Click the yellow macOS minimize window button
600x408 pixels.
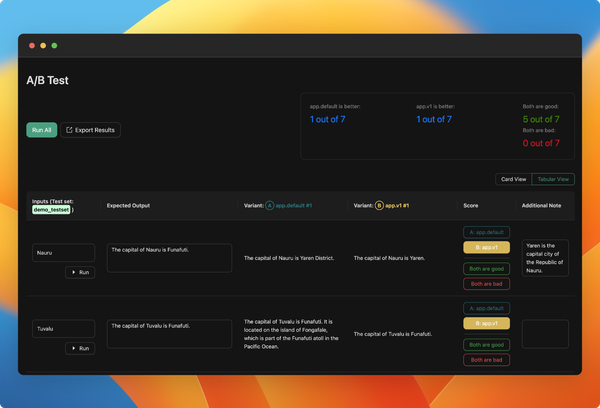[43, 46]
